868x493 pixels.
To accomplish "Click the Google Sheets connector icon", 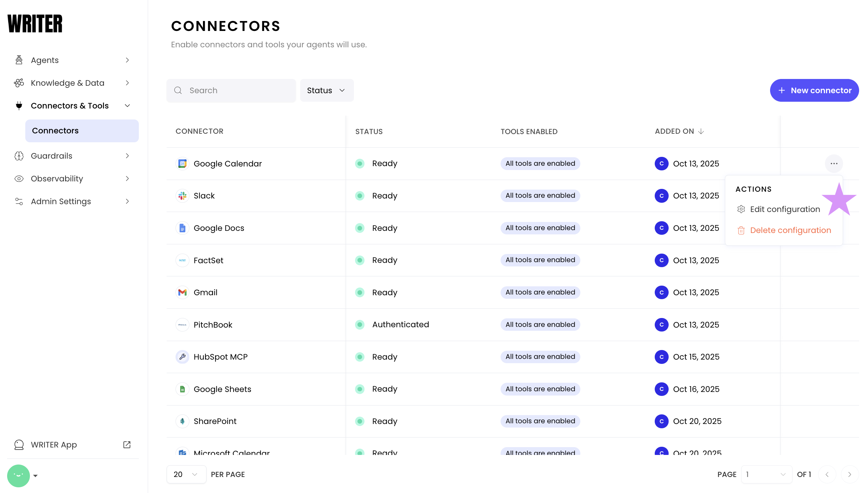I will 182,389.
